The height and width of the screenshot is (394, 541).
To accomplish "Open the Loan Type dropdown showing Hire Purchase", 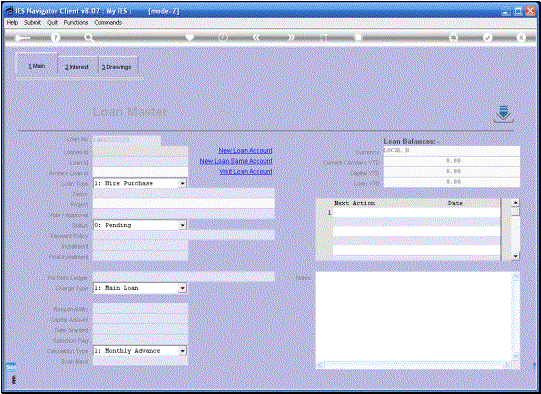I will (140, 183).
